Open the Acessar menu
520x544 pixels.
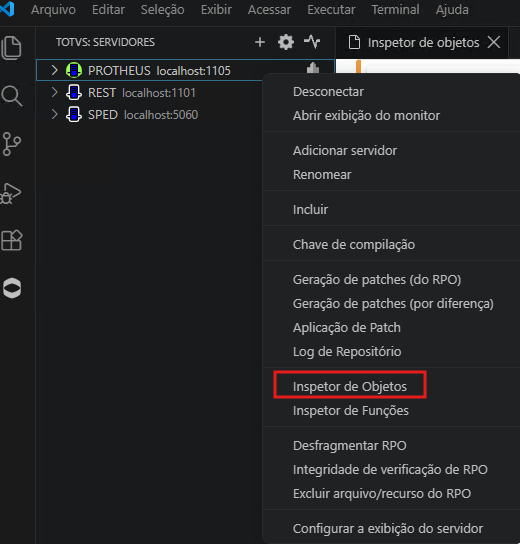coord(269,10)
